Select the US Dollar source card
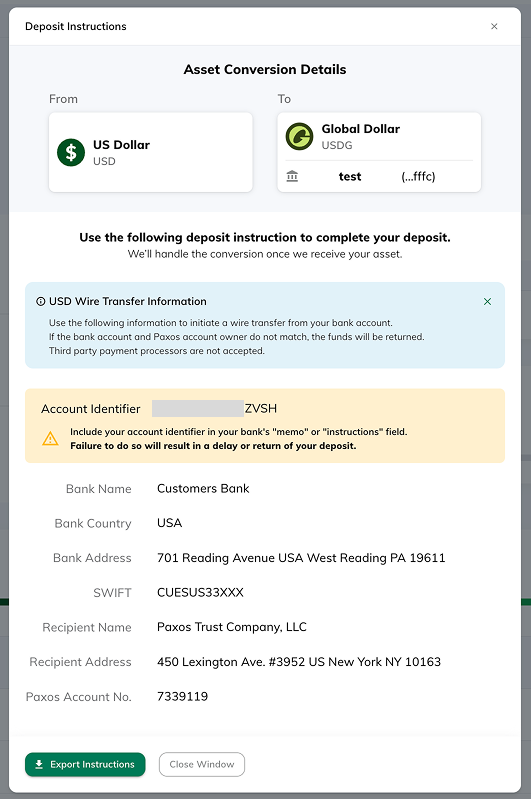The width and height of the screenshot is (531, 799). coord(151,152)
